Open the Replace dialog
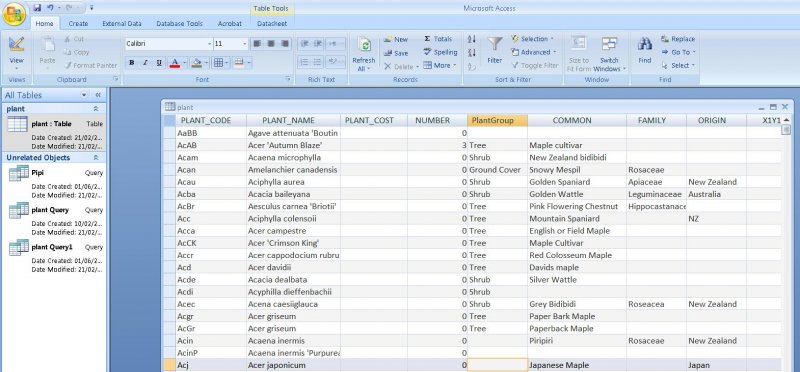This screenshot has width=800, height=372. click(678, 39)
